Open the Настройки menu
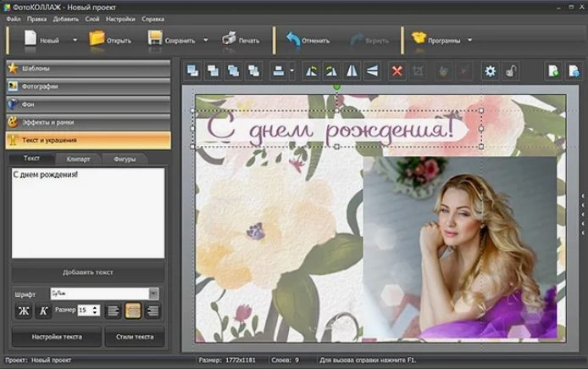The height and width of the screenshot is (369, 588). tap(120, 18)
